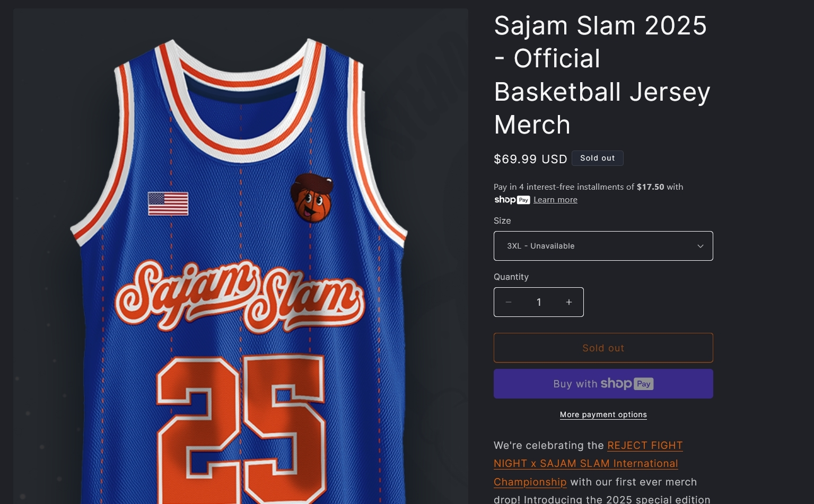Screen dimensions: 814x504
Task: Increase quantity with the plus icon
Action: [x=569, y=302]
